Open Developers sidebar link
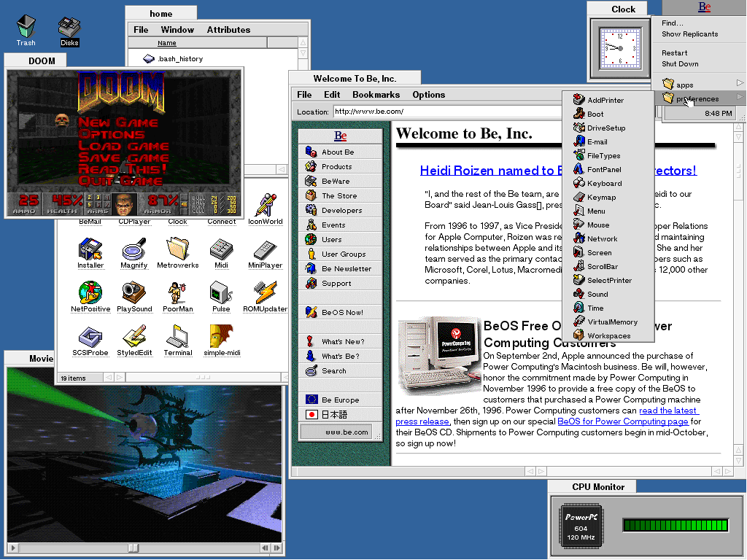 tap(341, 210)
